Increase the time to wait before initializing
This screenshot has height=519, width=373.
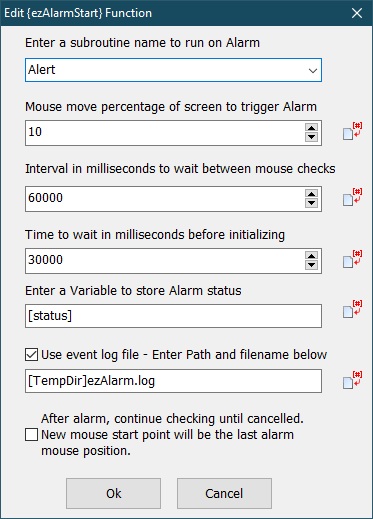click(311, 256)
